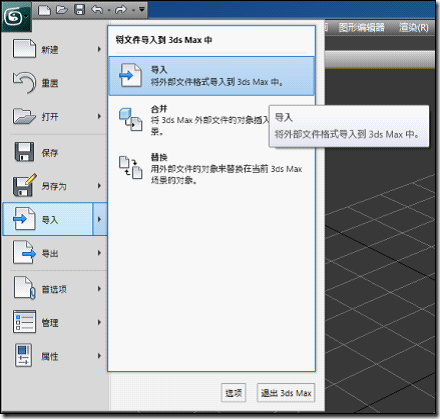
Task: Choose the 重置 (Reset) menu entry
Action: click(x=55, y=83)
